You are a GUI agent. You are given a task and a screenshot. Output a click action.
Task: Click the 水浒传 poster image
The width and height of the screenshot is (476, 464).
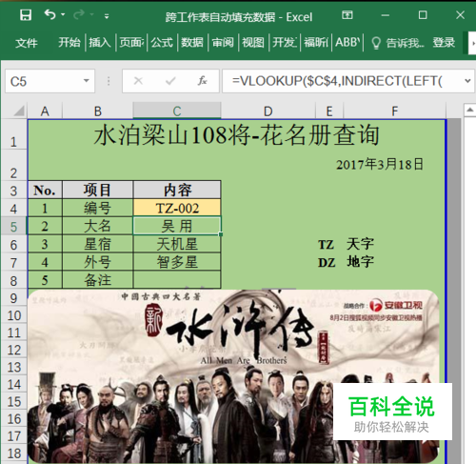tap(233, 376)
